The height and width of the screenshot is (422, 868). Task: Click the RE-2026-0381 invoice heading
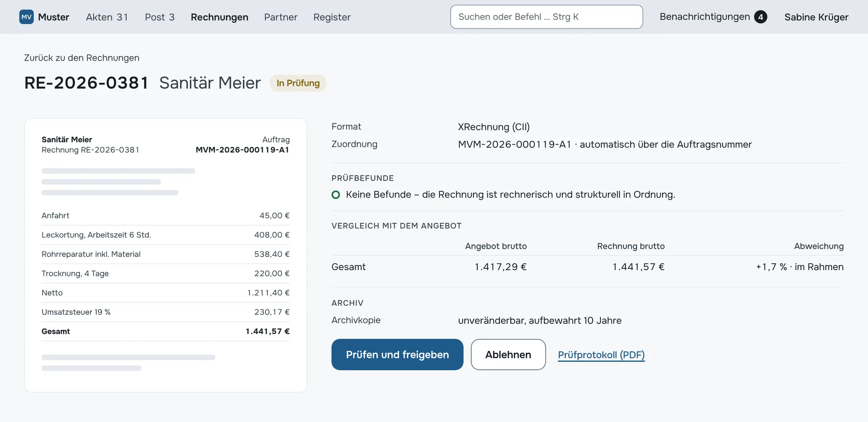(x=86, y=83)
